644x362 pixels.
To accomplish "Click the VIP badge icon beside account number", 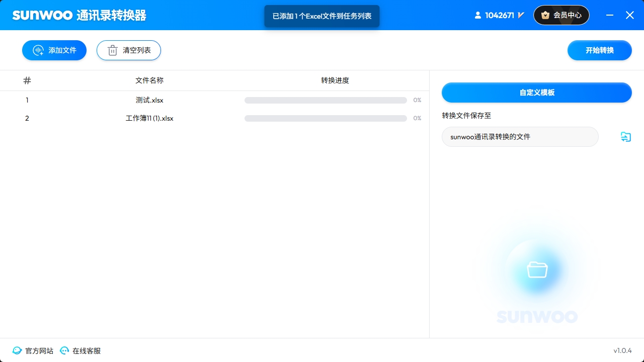I will 520,15.
